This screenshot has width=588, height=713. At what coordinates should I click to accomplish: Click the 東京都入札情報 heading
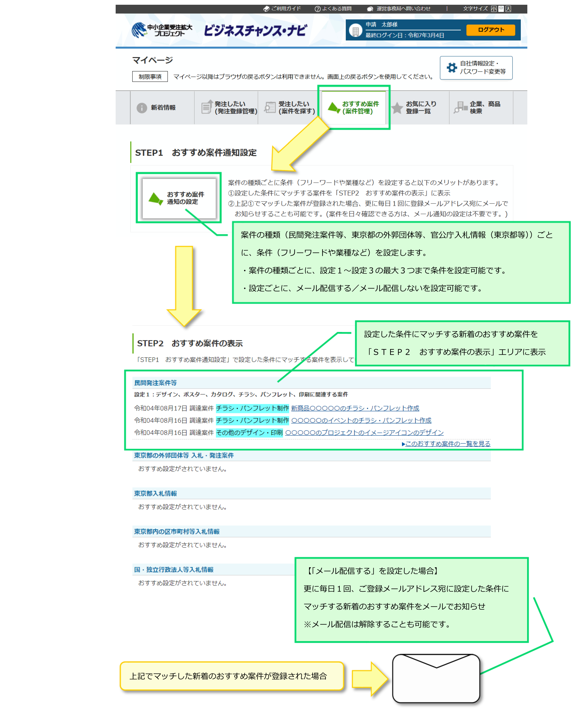click(155, 493)
